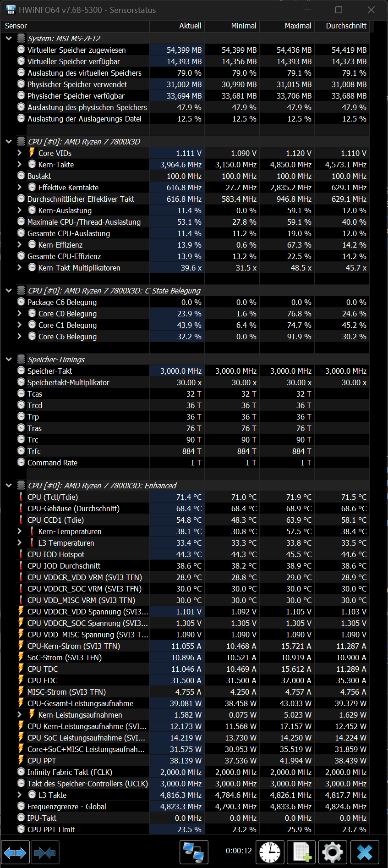388x868 pixels.
Task: Collapse the Ryzen 7 7800X3D: Enhanced group
Action: click(9, 486)
